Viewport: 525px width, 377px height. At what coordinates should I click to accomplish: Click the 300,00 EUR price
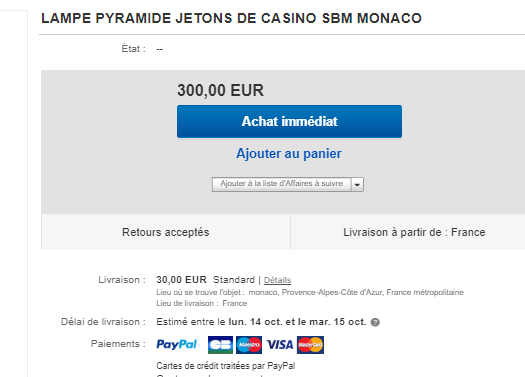[x=220, y=90]
